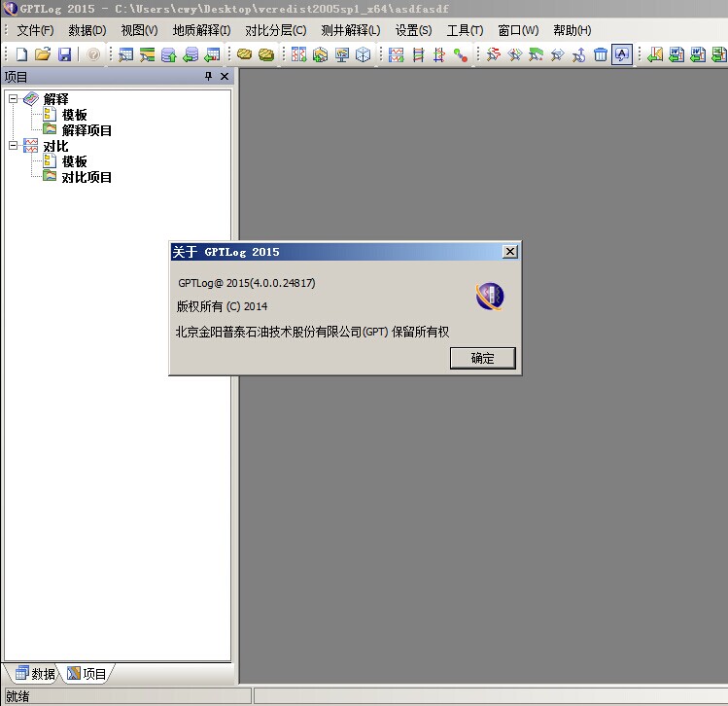
Task: Click the table with green left arrow icon
Action: pyautogui.click(x=212, y=54)
